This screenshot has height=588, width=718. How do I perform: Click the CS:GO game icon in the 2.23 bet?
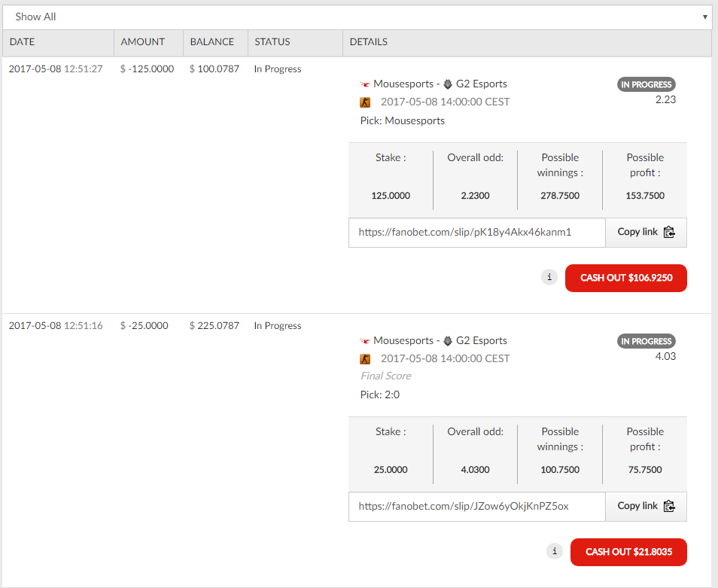365,102
